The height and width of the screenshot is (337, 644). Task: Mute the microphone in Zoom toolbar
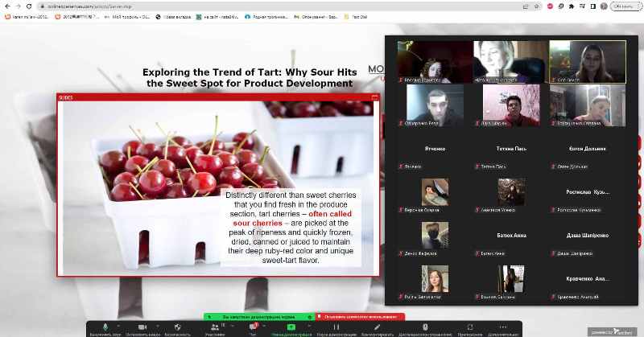pyautogui.click(x=105, y=329)
